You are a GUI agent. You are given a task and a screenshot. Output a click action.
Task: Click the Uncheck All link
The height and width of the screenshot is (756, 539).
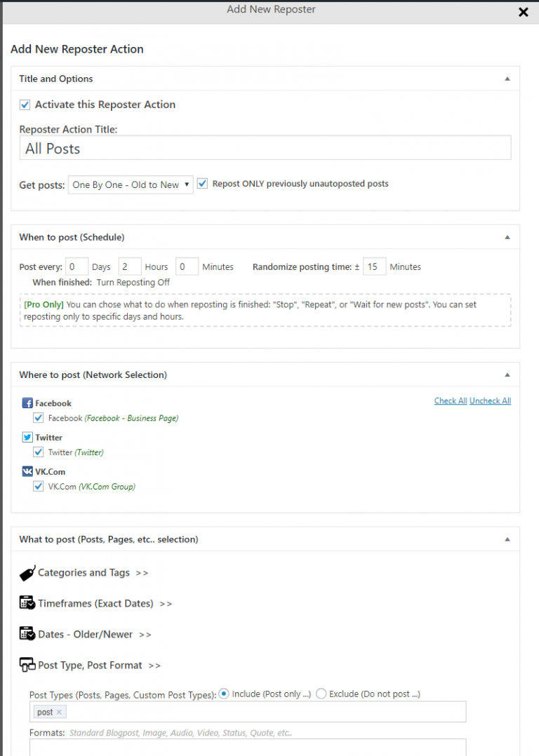491,400
